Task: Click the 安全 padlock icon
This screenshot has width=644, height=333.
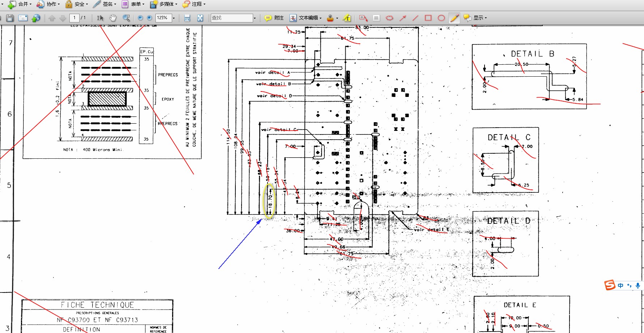Action: 69,4
